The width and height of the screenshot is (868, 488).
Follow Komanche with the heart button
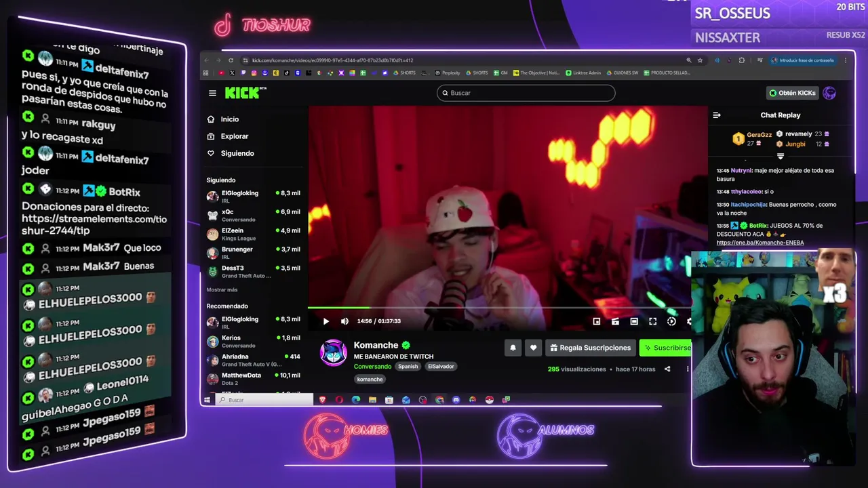[x=533, y=348]
